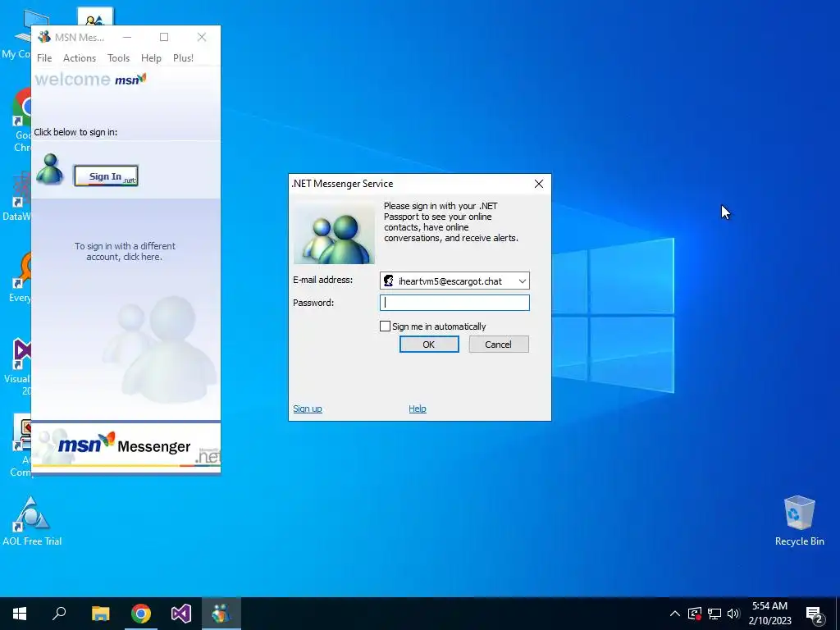Screen dimensions: 840x630
Task: Close the .NET Messenger Service dialog
Action: point(539,184)
